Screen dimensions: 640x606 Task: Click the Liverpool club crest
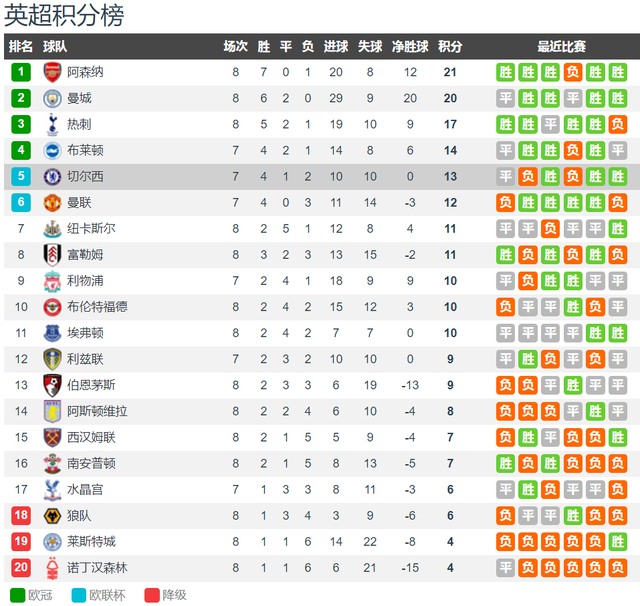pos(52,281)
